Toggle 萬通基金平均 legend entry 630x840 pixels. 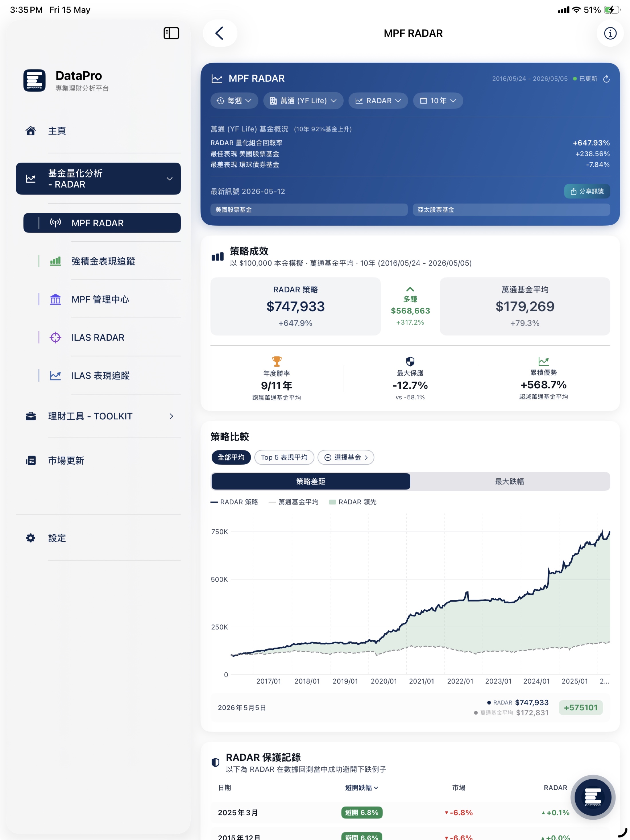click(294, 502)
